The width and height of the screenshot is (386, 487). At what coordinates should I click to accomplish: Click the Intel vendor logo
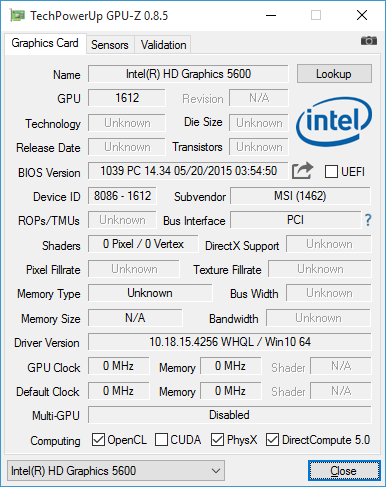(334, 121)
